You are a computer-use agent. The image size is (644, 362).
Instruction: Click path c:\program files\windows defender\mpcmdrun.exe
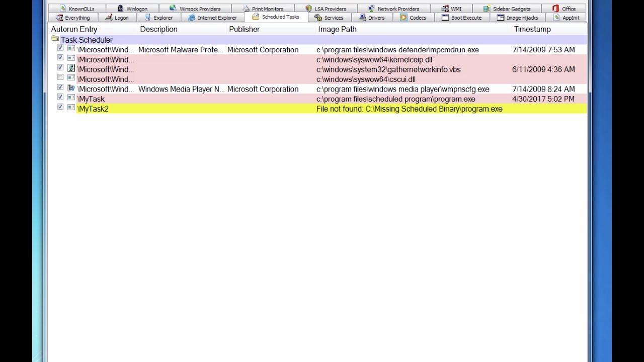pyautogui.click(x=397, y=50)
